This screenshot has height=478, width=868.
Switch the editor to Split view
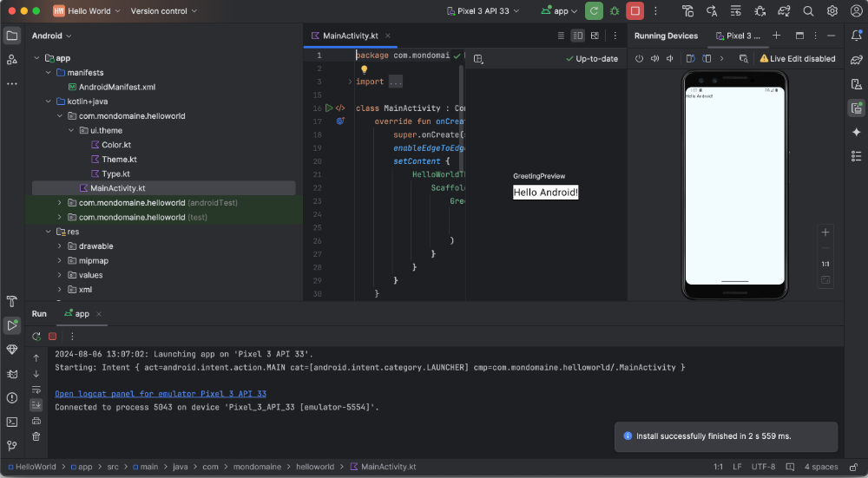[x=577, y=36]
